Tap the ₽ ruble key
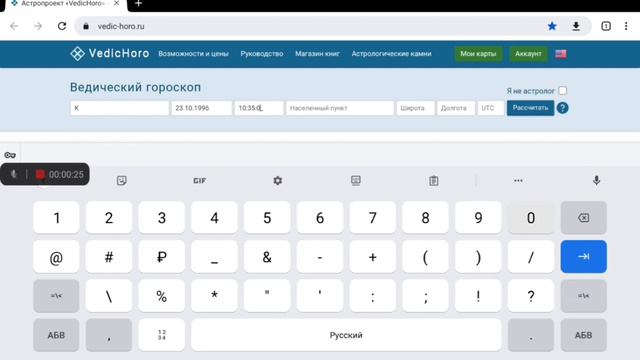The image size is (640, 360). coord(162,256)
